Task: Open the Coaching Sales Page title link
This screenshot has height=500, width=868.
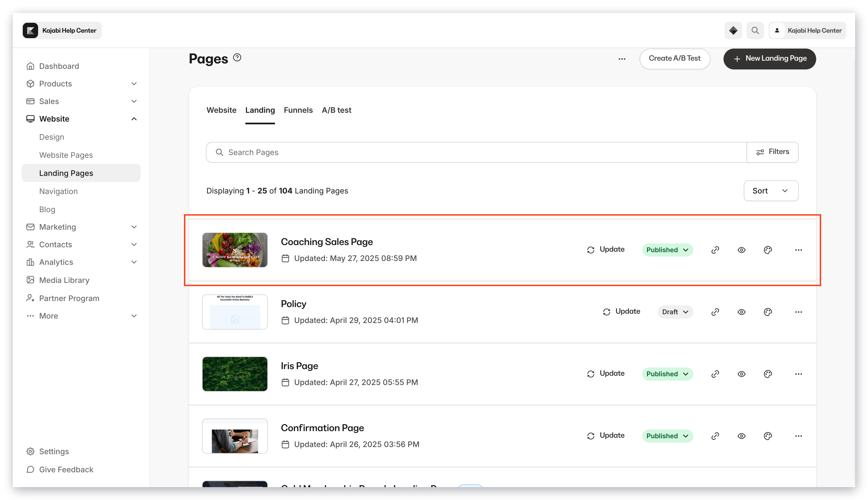Action: [x=327, y=241]
